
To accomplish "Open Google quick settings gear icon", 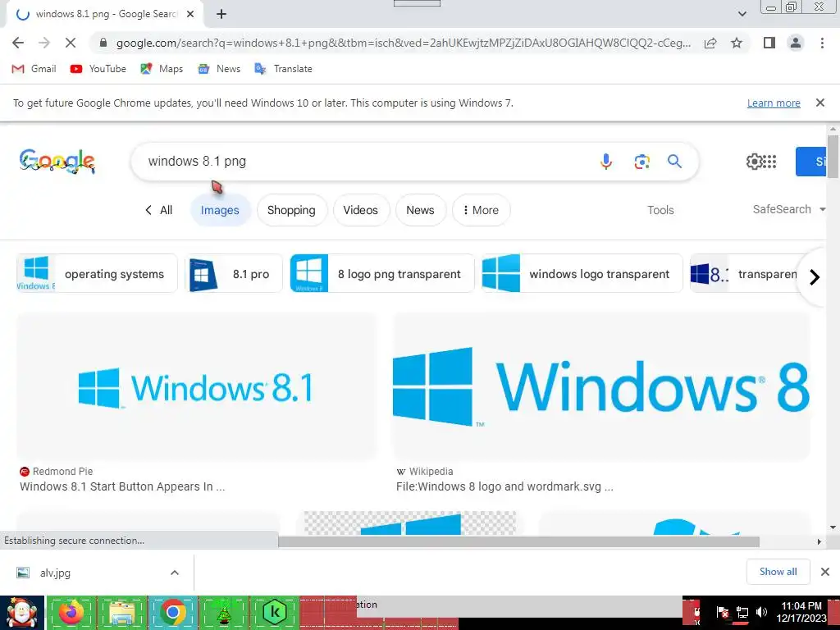I will point(755,162).
